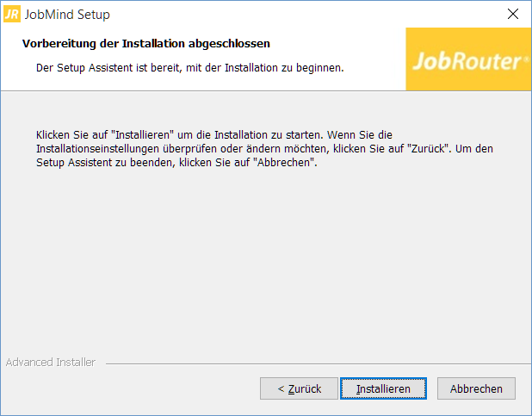This screenshot has width=532, height=416.
Task: Start installation with the Installieren button
Action: [383, 388]
